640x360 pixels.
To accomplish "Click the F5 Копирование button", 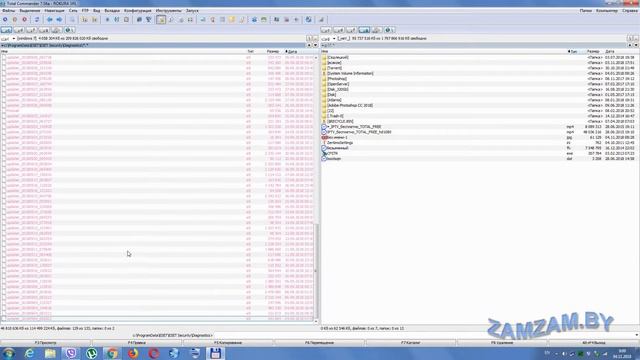I will point(228,343).
